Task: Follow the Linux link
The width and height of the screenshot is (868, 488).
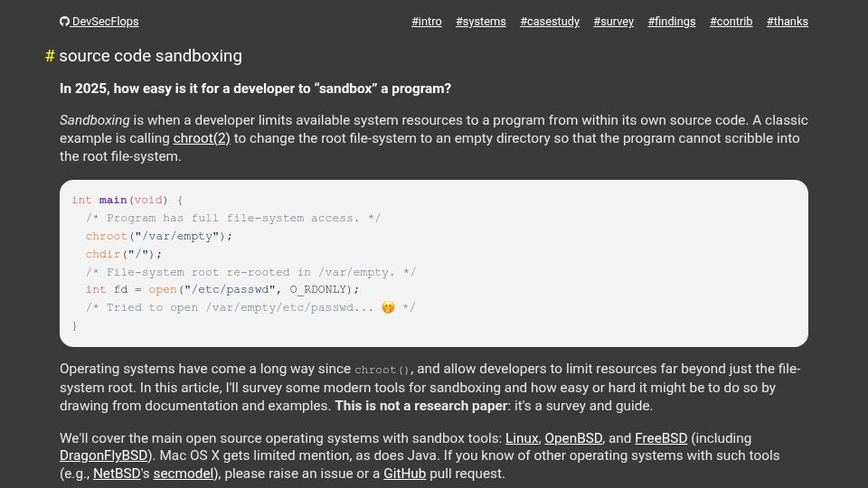Action: [x=522, y=438]
